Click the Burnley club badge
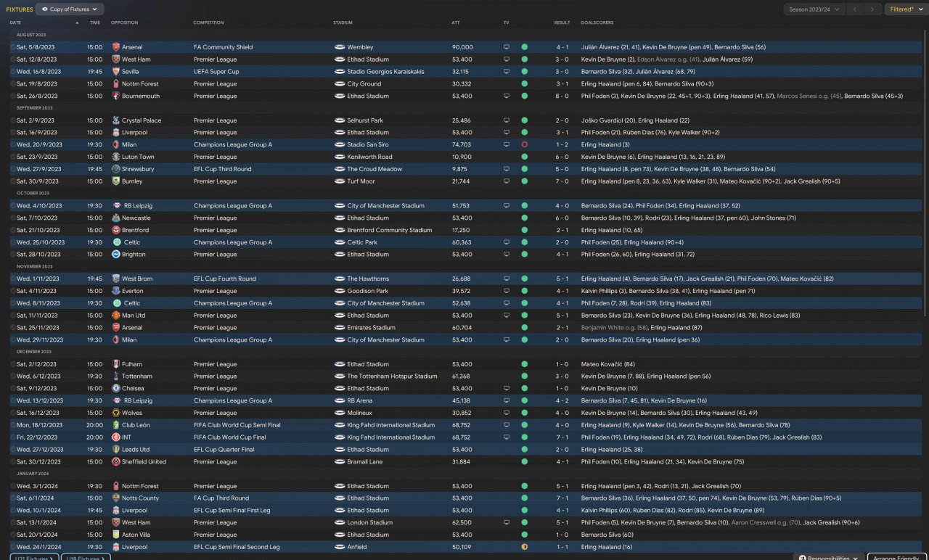The width and height of the screenshot is (929, 560). pos(115,181)
